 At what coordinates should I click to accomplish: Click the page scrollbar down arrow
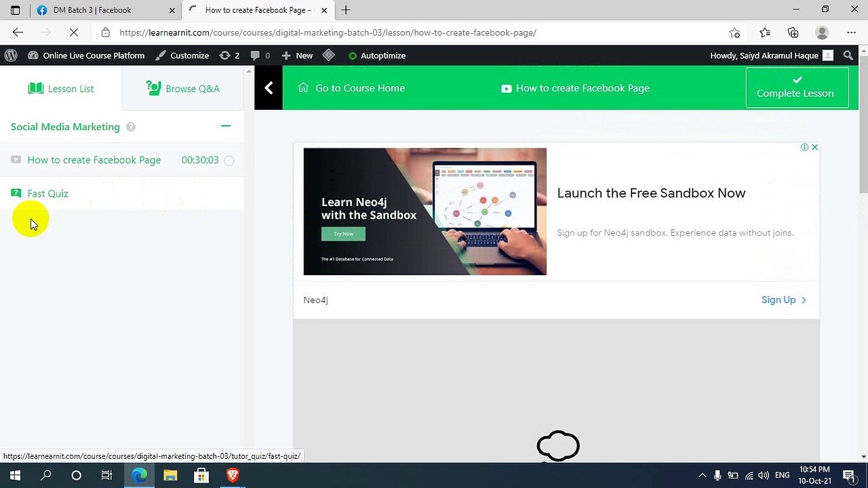point(863,457)
